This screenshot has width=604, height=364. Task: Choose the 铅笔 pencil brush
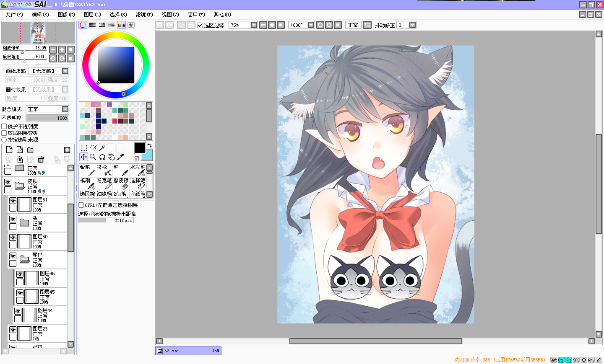[x=87, y=170]
